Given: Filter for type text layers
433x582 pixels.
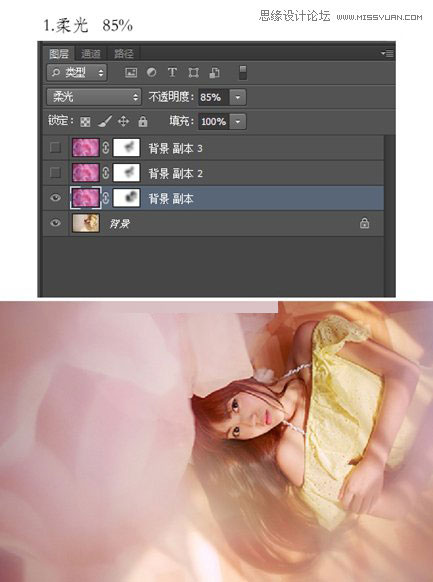Looking at the screenshot, I should 172,72.
